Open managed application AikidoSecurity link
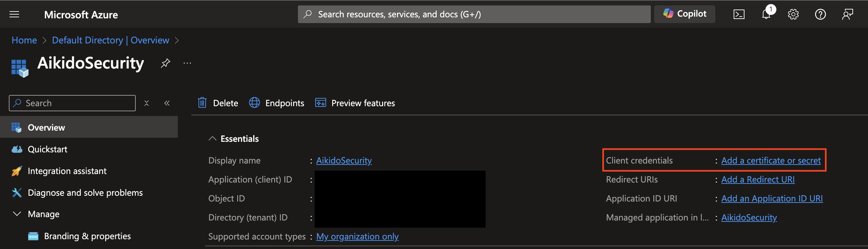Viewport: 868px width, 249px height. tap(749, 217)
